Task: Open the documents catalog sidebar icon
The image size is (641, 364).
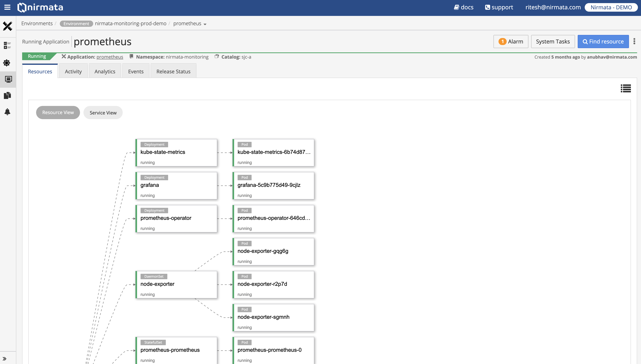Action: pos(8,95)
